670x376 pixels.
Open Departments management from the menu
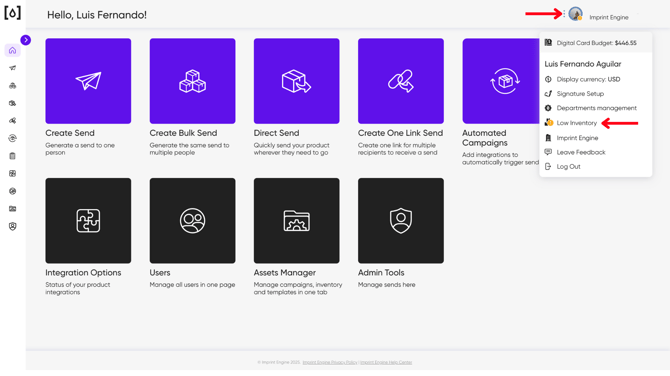597,108
